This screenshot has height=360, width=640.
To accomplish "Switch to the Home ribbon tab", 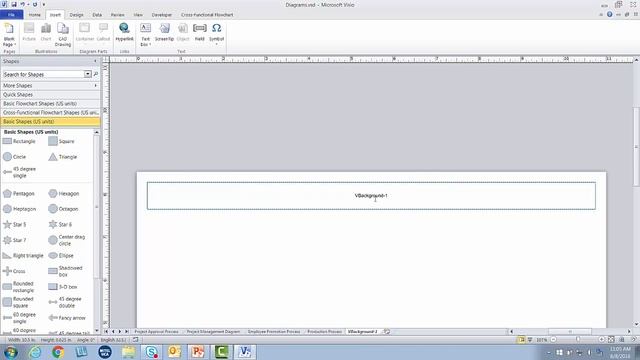I will coord(35,15).
